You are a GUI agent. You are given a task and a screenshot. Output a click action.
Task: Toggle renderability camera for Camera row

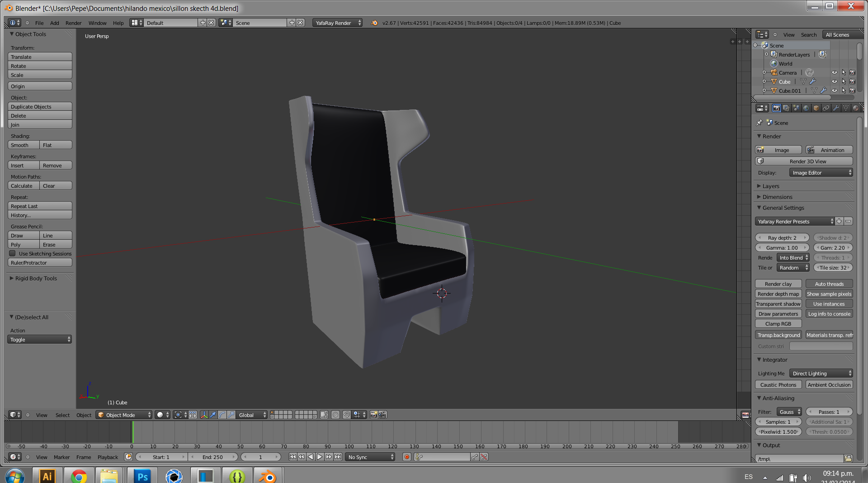click(852, 72)
